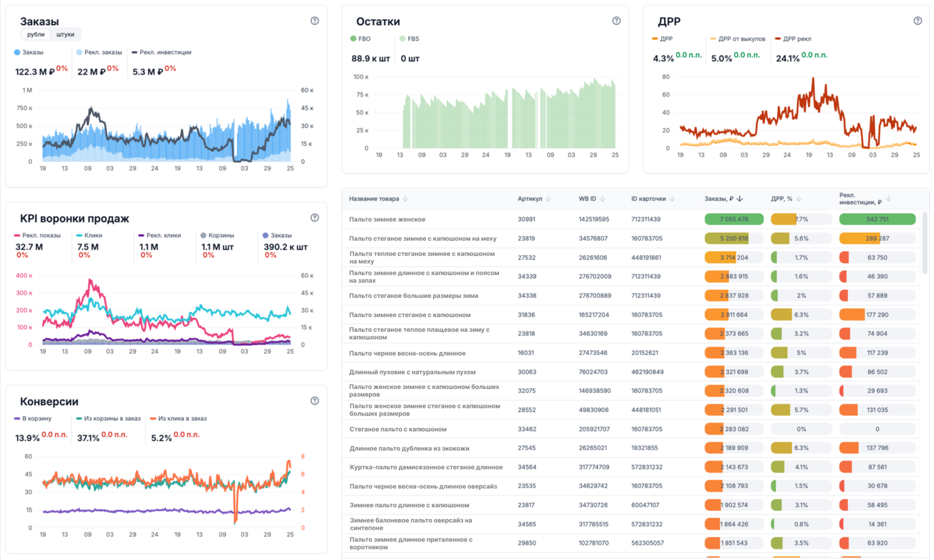Image resolution: width=934 pixels, height=560 pixels.
Task: Sort table by Артикул arrow icon
Action: (548, 198)
